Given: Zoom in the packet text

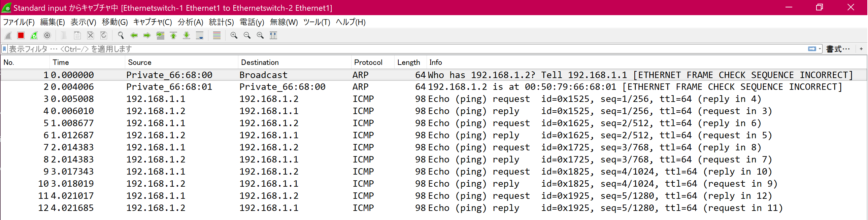Looking at the screenshot, I should click(x=234, y=35).
